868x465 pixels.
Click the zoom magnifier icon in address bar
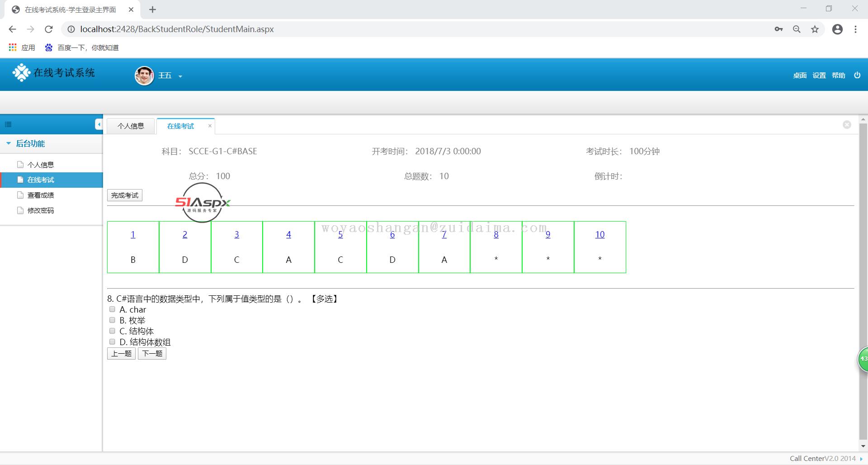(x=797, y=29)
